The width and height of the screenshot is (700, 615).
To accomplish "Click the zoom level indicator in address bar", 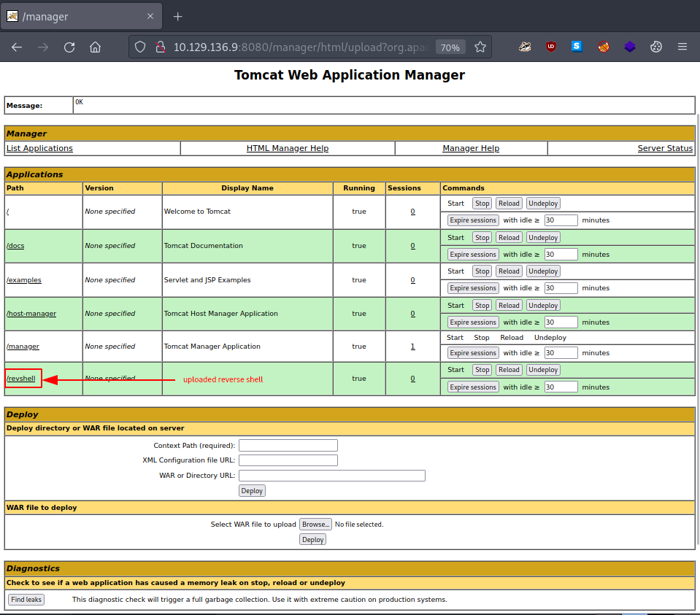I will tap(450, 46).
